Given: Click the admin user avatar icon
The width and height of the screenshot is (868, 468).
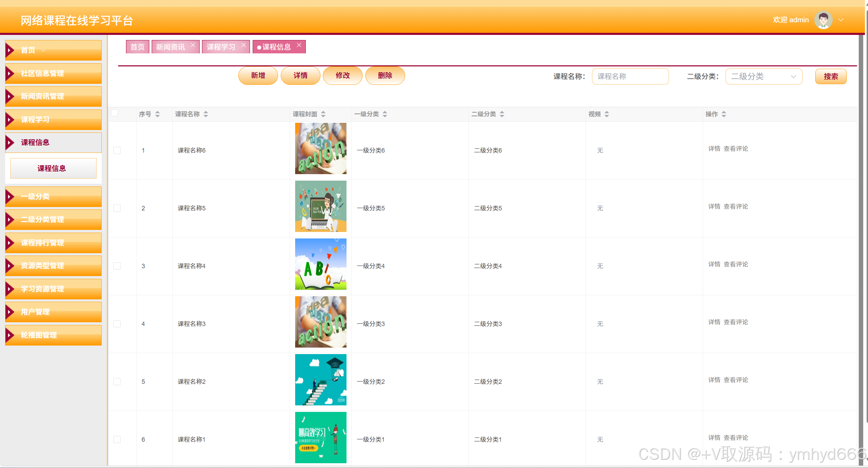Looking at the screenshot, I should [823, 20].
